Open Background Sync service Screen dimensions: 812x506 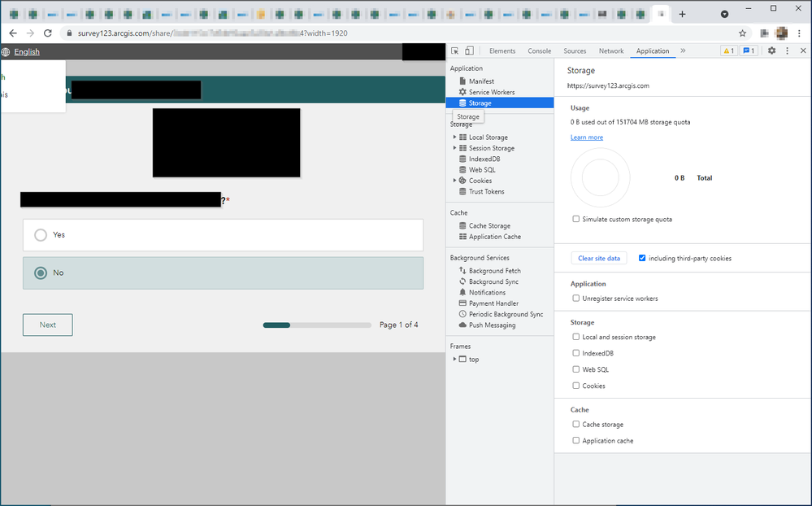point(493,282)
